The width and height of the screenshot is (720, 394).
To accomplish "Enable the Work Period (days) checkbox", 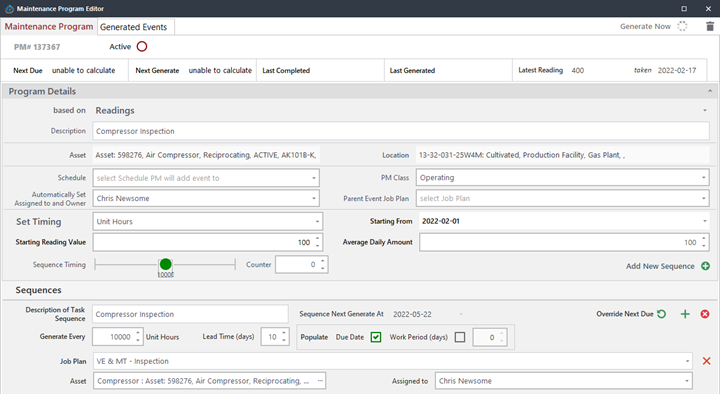I will (x=460, y=337).
